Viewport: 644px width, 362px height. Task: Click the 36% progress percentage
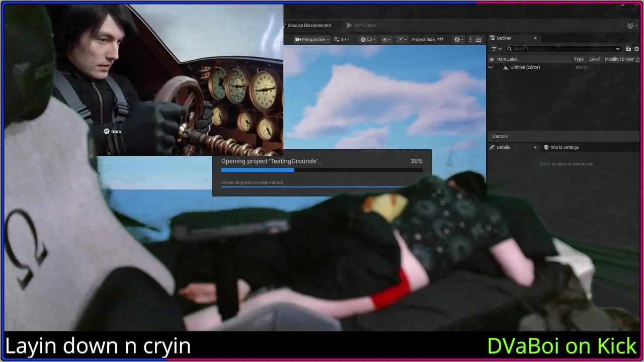click(417, 161)
